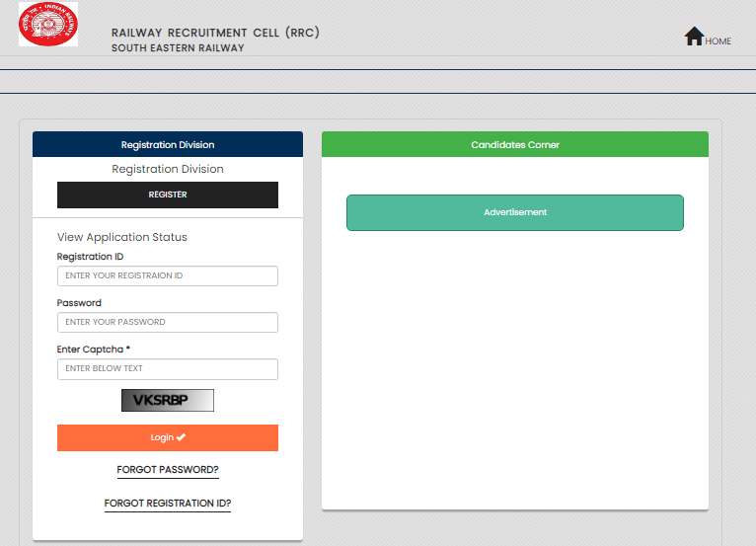Viewport: 756px width, 546px height.
Task: Click the Registration ID field label
Action: (91, 257)
